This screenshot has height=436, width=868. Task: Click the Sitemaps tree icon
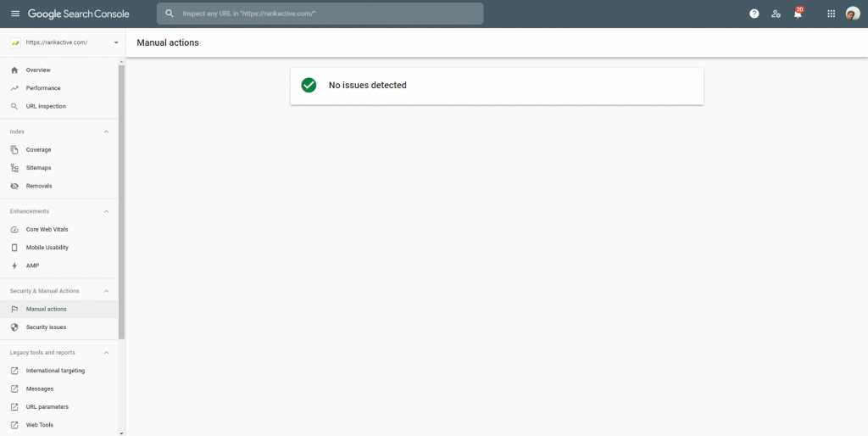14,168
